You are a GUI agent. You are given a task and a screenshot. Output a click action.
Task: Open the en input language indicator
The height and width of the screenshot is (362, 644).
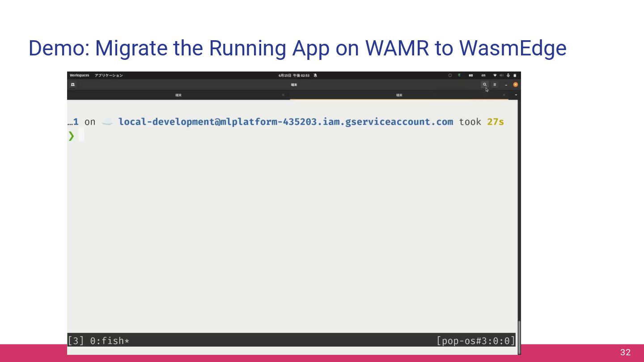pyautogui.click(x=483, y=76)
